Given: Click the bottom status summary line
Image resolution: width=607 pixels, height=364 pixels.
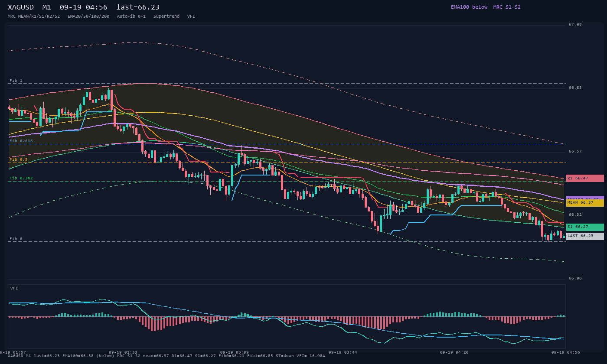Looking at the screenshot, I should pyautogui.click(x=166, y=356).
